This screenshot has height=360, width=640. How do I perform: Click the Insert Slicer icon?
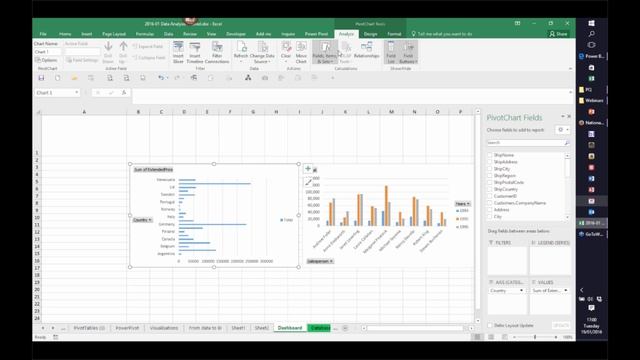tap(178, 52)
